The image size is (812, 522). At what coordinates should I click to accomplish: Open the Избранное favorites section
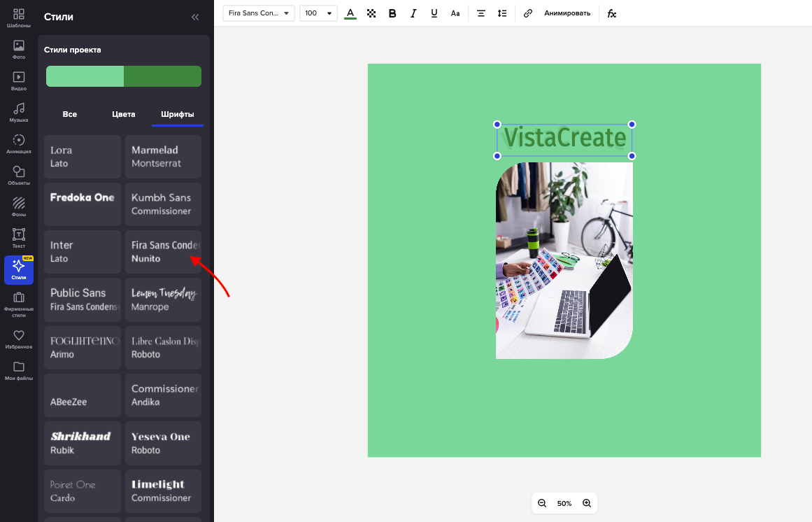(19, 339)
